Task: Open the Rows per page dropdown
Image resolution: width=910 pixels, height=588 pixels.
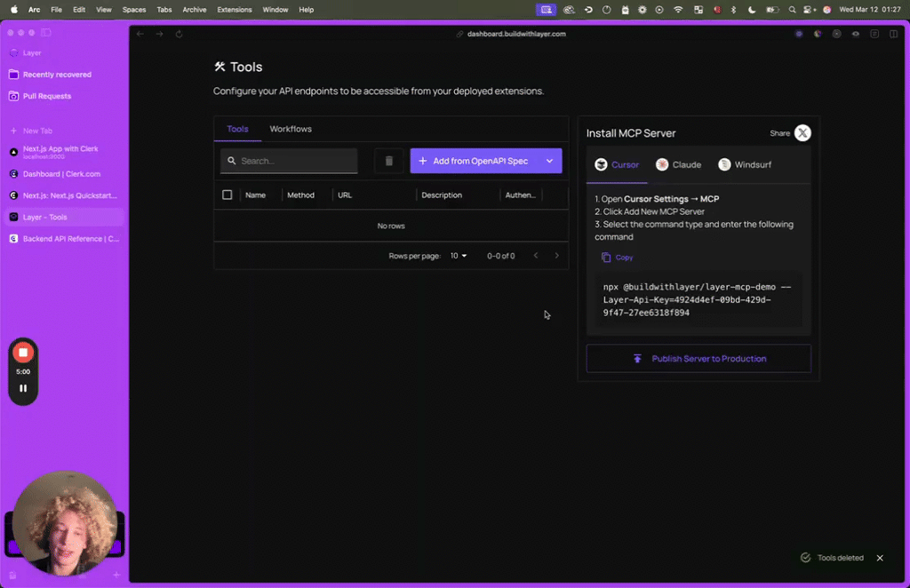Action: [459, 256]
